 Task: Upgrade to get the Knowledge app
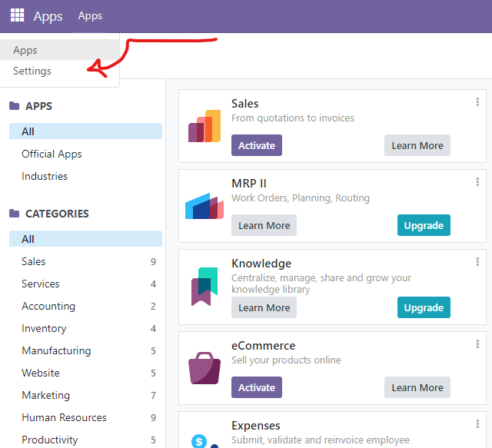point(424,307)
